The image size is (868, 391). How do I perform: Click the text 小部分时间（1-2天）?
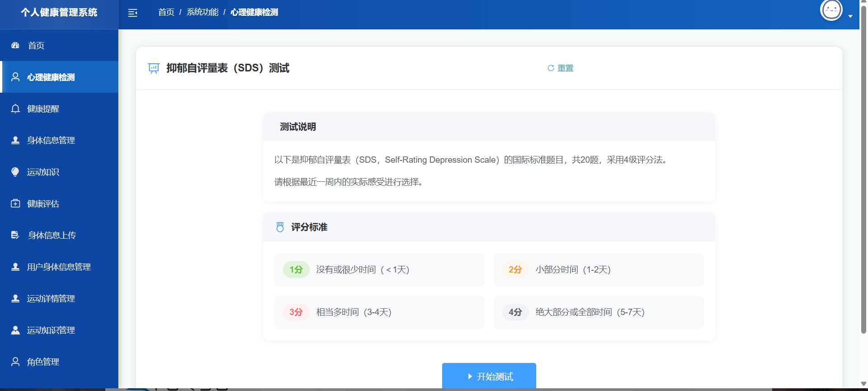coord(573,269)
